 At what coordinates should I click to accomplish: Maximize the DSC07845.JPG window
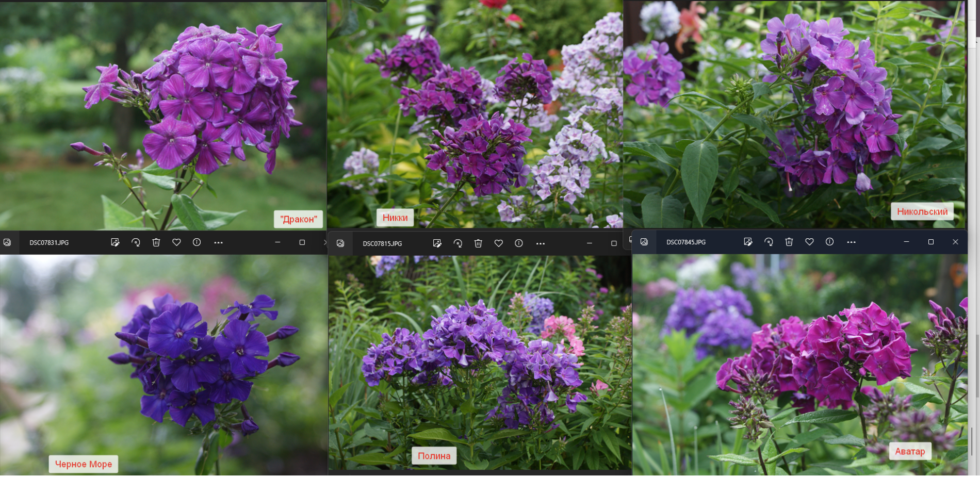[x=931, y=242]
